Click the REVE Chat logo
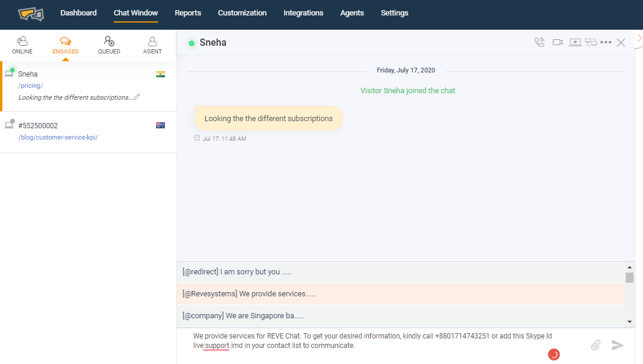Screen dimensions: 643x364 tap(31, 14)
